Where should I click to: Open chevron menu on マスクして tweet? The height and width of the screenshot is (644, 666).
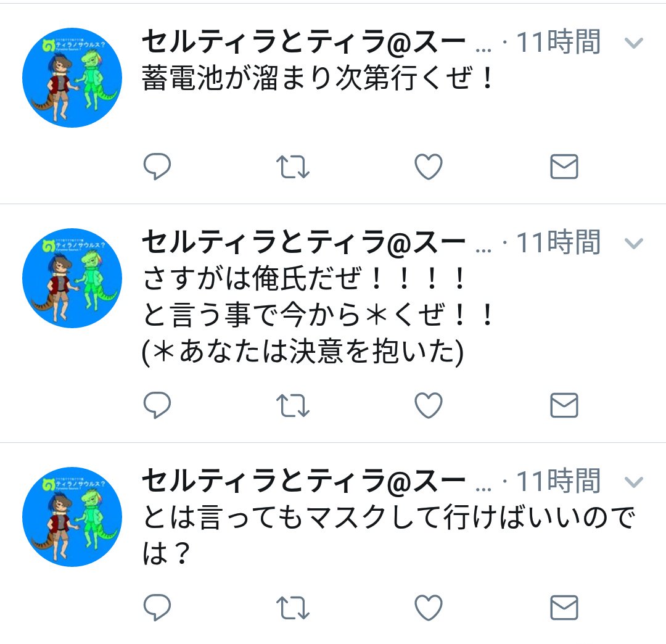tap(634, 482)
